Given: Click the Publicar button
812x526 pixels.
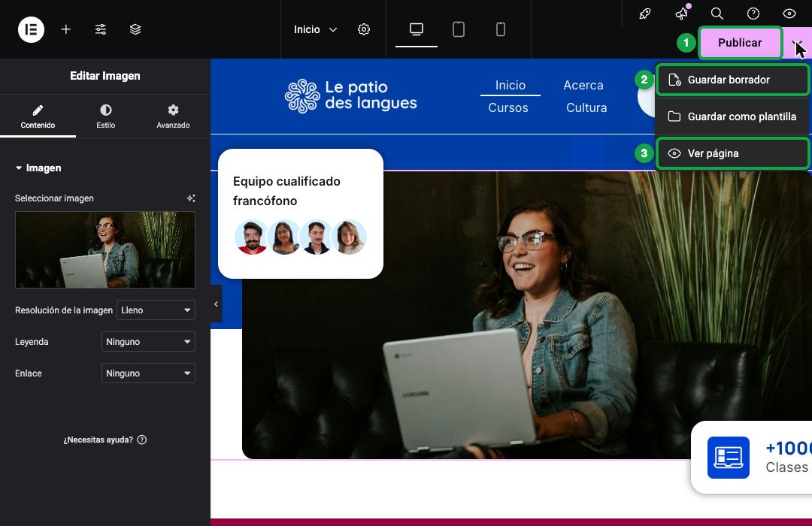Looking at the screenshot, I should tap(740, 42).
